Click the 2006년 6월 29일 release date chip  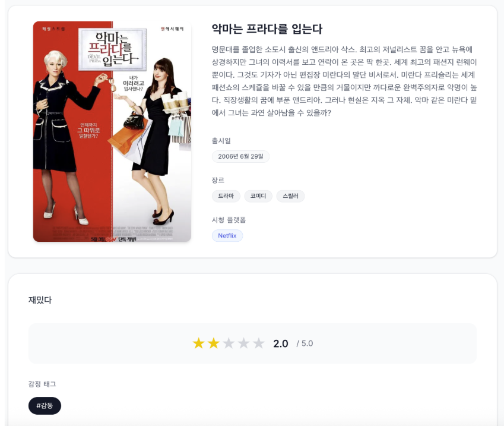tap(240, 156)
